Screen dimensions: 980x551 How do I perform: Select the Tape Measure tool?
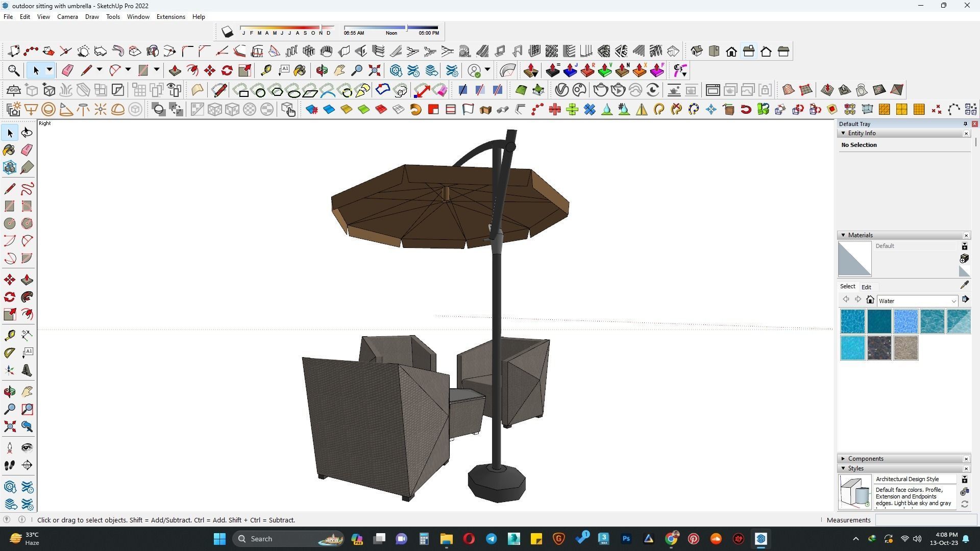(x=10, y=335)
